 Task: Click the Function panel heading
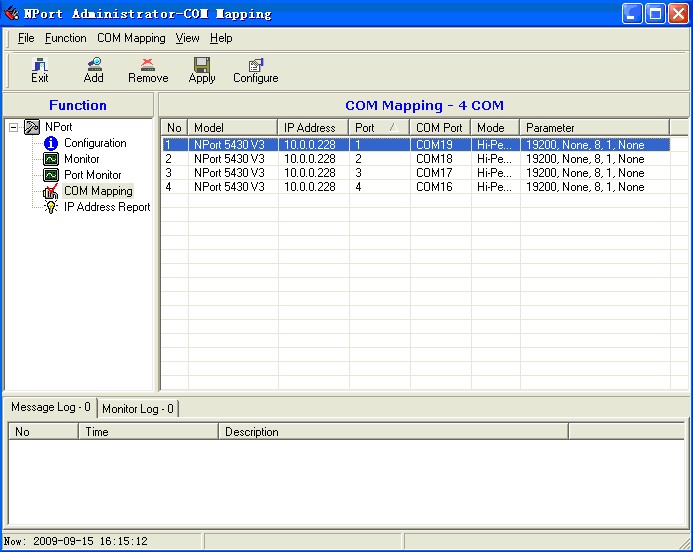(x=78, y=105)
